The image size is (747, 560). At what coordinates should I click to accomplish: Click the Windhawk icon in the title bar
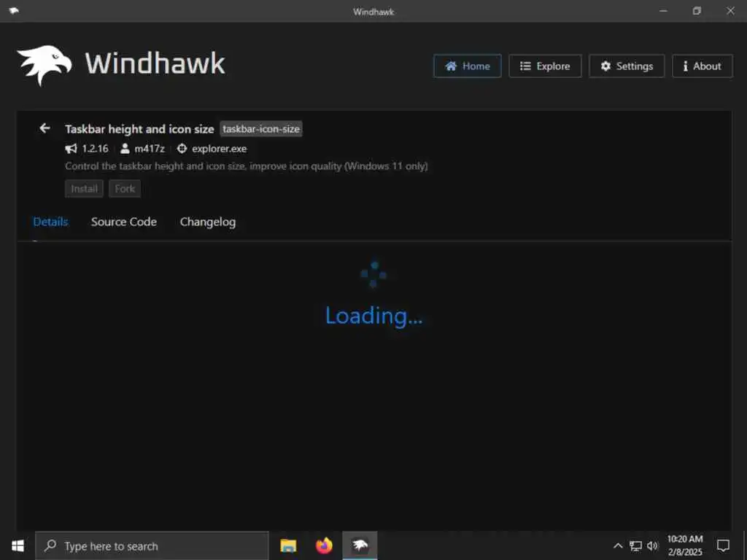click(14, 10)
